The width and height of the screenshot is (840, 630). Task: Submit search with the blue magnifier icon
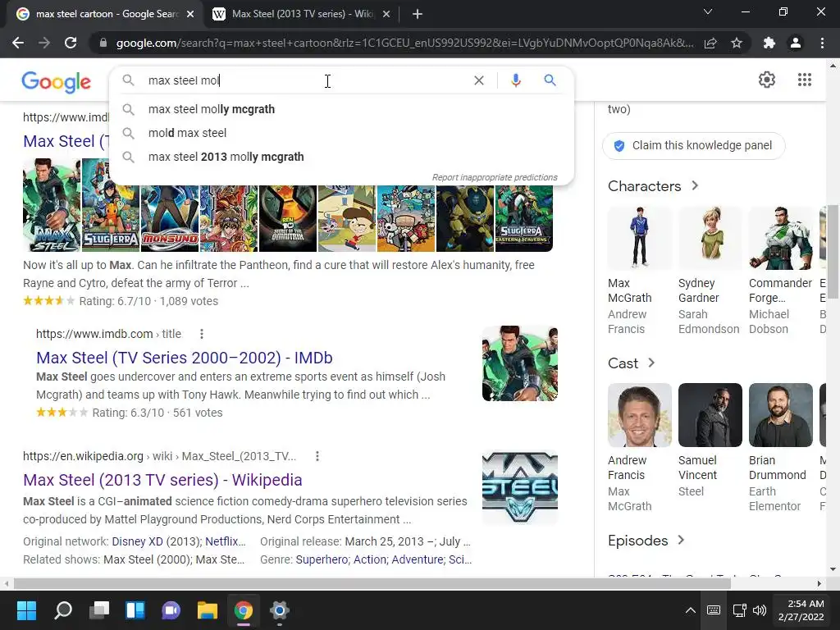pyautogui.click(x=550, y=80)
